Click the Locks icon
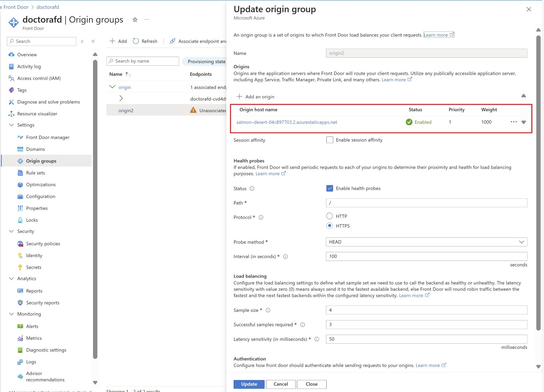 coord(20,220)
